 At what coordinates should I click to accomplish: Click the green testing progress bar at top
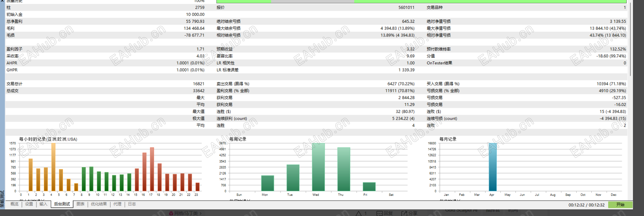(x=421, y=1)
